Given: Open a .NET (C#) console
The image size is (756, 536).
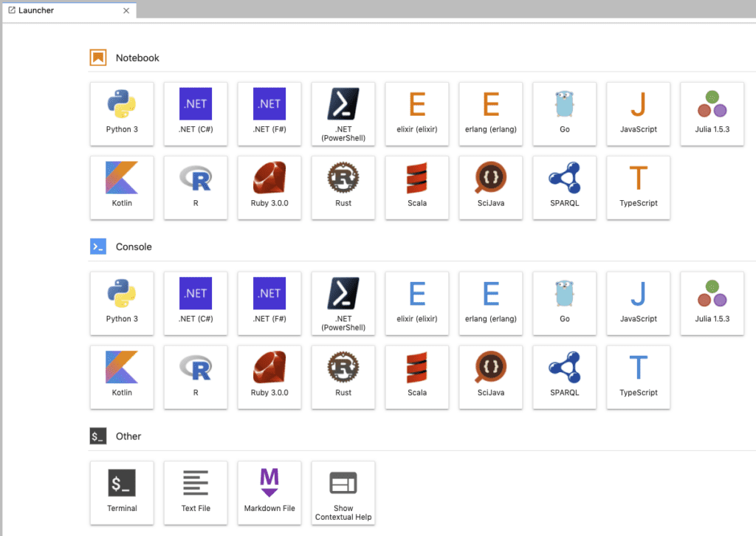Looking at the screenshot, I should (196, 303).
